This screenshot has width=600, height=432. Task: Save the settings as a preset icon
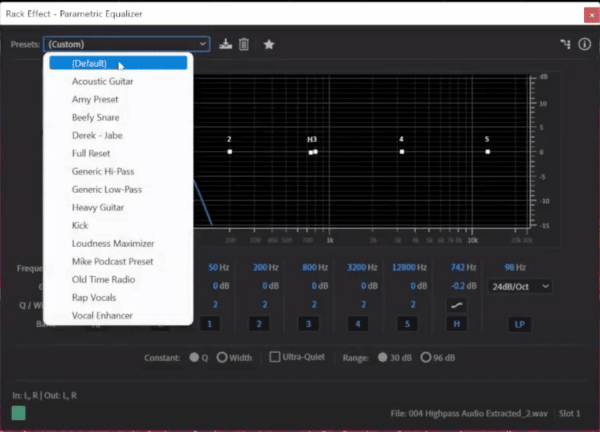pyautogui.click(x=225, y=44)
